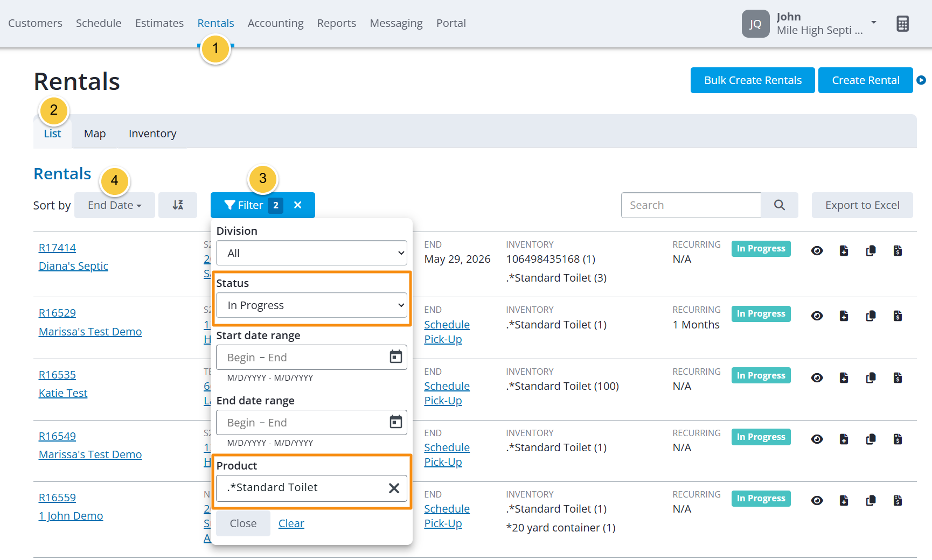Open Accounting in top navigation

pyautogui.click(x=276, y=23)
